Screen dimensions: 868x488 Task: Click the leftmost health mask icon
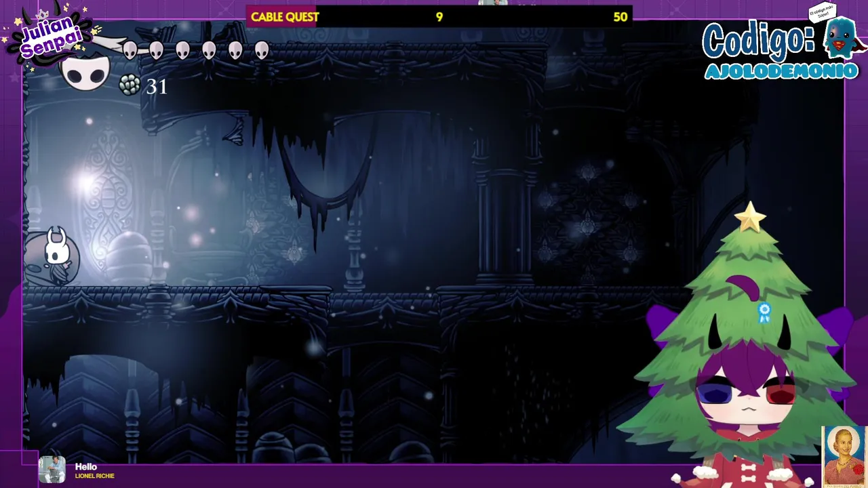[x=130, y=50]
